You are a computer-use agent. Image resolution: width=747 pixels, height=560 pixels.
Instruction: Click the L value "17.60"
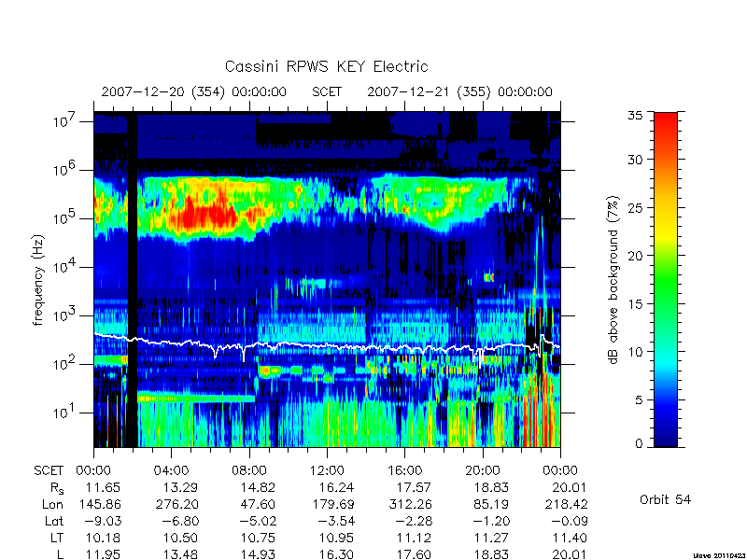pyautogui.click(x=414, y=554)
